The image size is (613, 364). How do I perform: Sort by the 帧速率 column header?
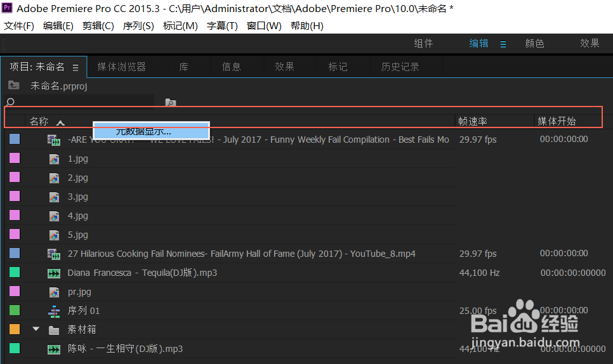coord(473,122)
